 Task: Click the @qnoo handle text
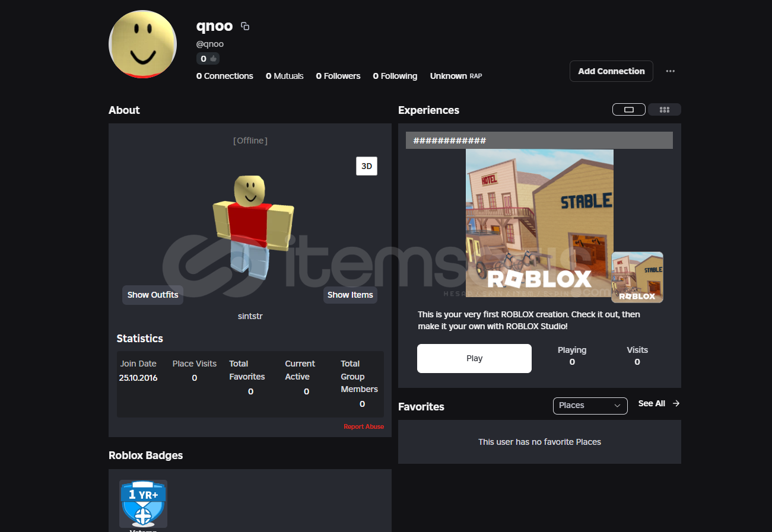tap(210, 44)
